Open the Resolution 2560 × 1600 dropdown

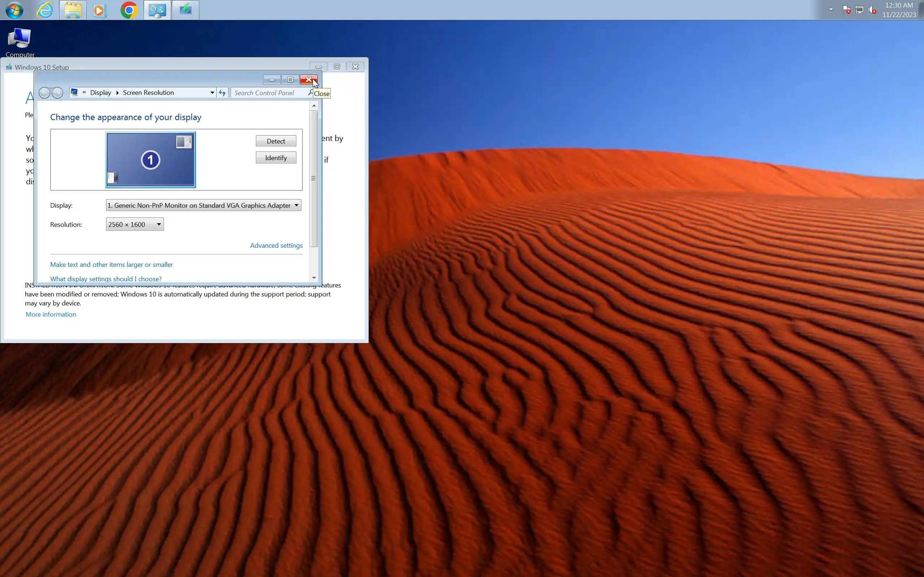point(135,224)
